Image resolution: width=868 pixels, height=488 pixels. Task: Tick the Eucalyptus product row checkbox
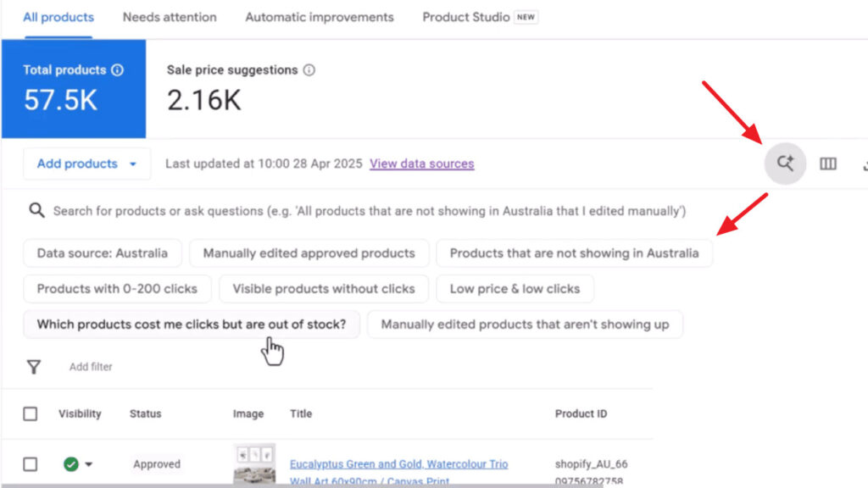(x=31, y=464)
